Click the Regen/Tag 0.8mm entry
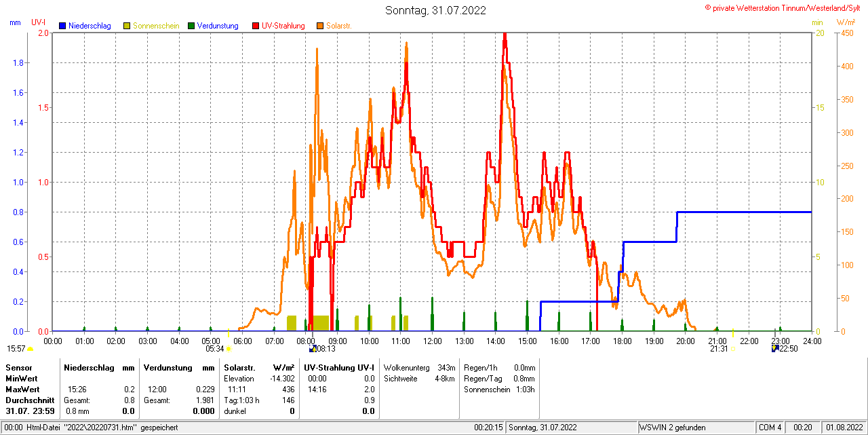The height and width of the screenshot is (435, 868). click(500, 378)
